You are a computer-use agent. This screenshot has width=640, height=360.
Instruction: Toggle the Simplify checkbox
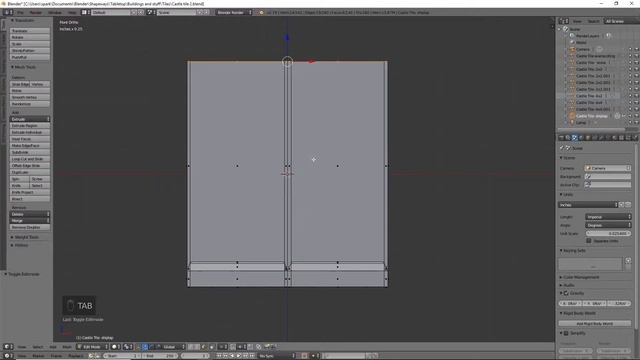click(566, 333)
